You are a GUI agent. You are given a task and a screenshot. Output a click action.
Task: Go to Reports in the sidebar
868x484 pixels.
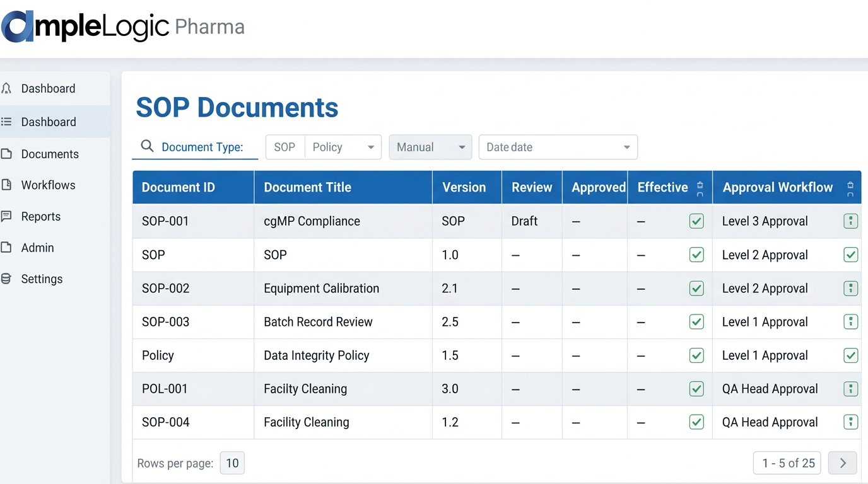point(40,216)
